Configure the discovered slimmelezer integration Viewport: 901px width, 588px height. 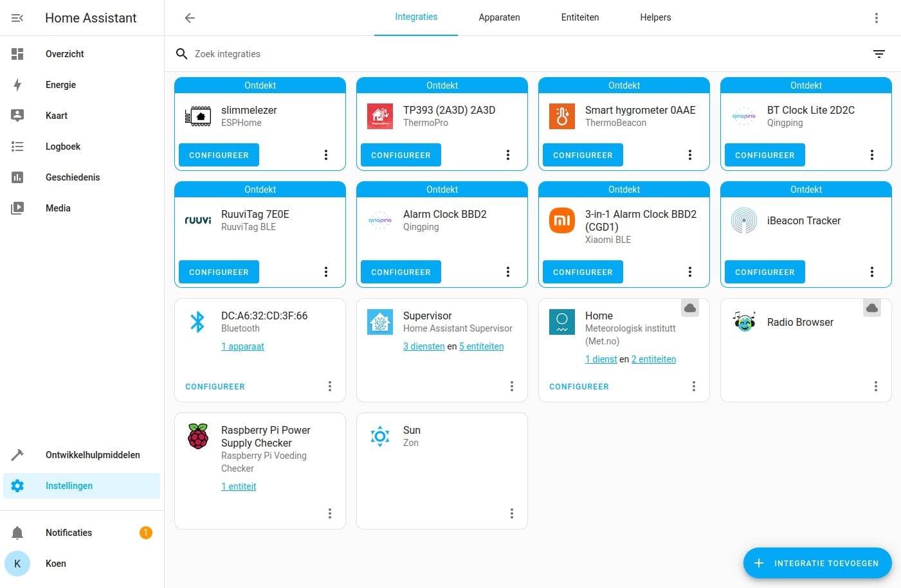219,155
